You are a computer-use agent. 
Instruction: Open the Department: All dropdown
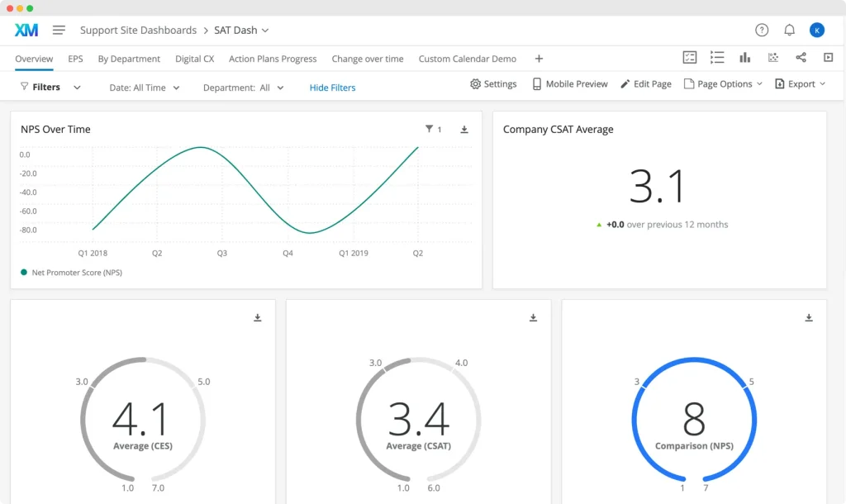point(243,88)
